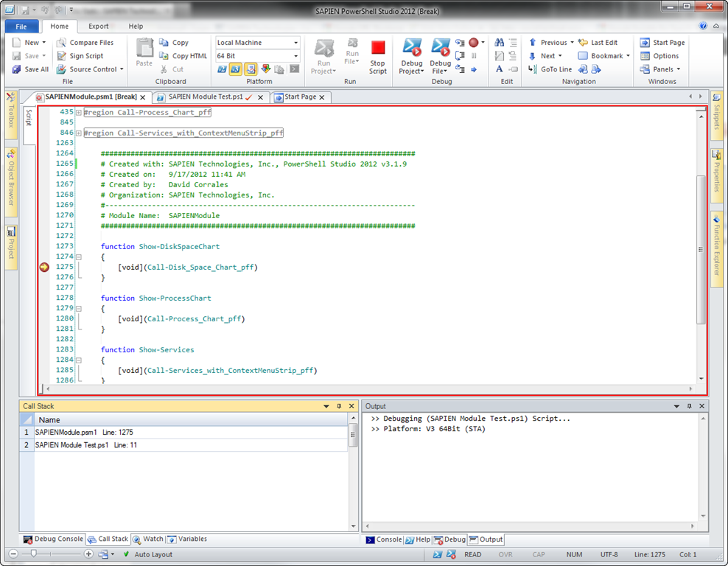Click the Navigate Back icon beside GoTo Line
728x566 pixels.
click(x=583, y=69)
